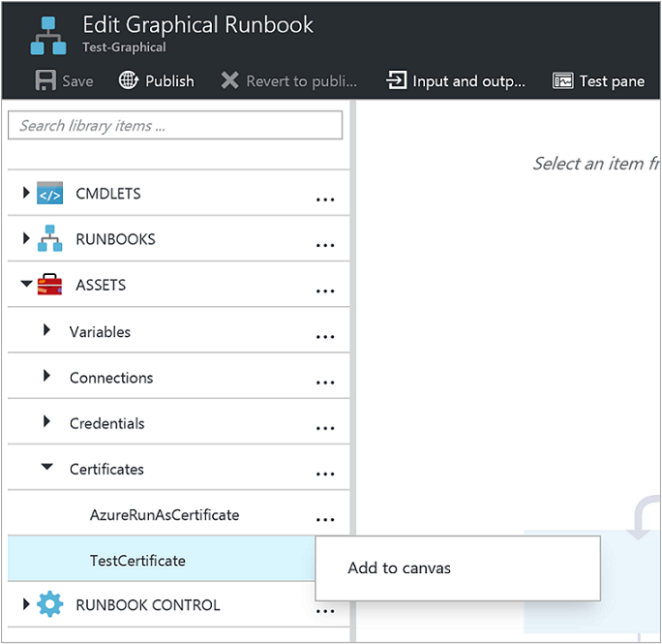Screen dimensions: 662x644
Task: Collapse the Certificates node
Action: pos(46,469)
